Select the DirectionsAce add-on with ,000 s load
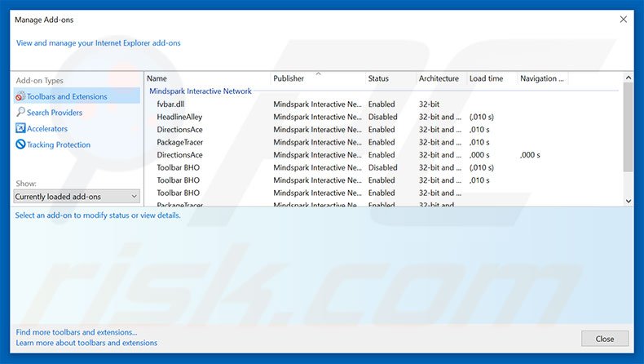 179,155
